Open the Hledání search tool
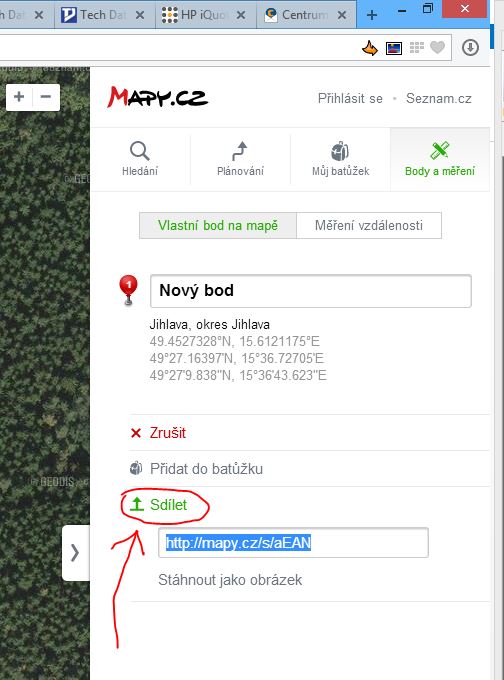Image resolution: width=504 pixels, height=680 pixels. coord(140,159)
